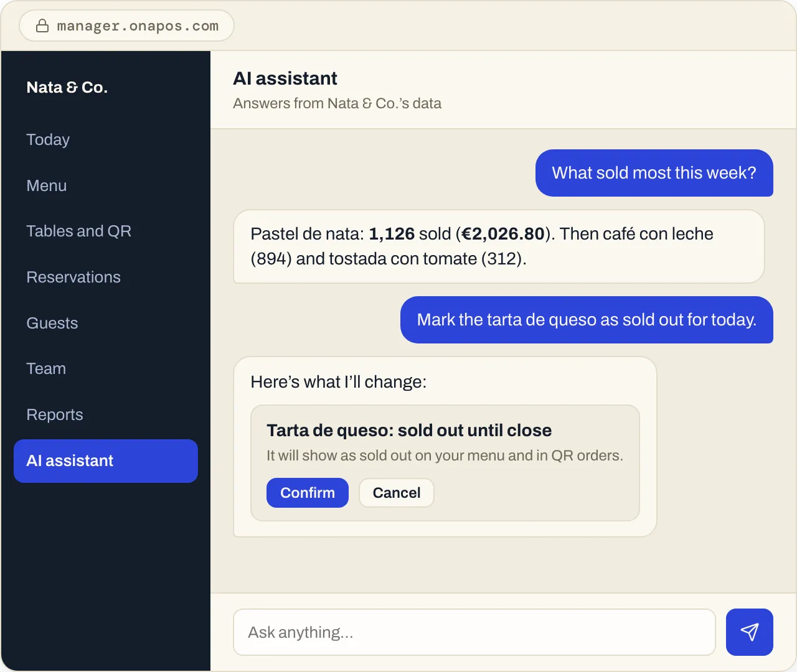Select AI assistant in the sidebar
This screenshot has height=672, width=797.
pos(106,461)
